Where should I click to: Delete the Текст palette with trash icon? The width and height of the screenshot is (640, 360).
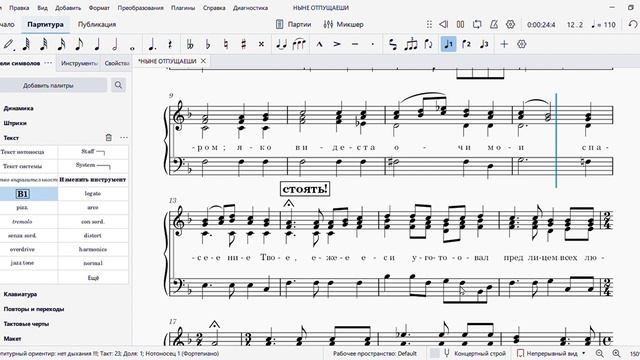(109, 138)
